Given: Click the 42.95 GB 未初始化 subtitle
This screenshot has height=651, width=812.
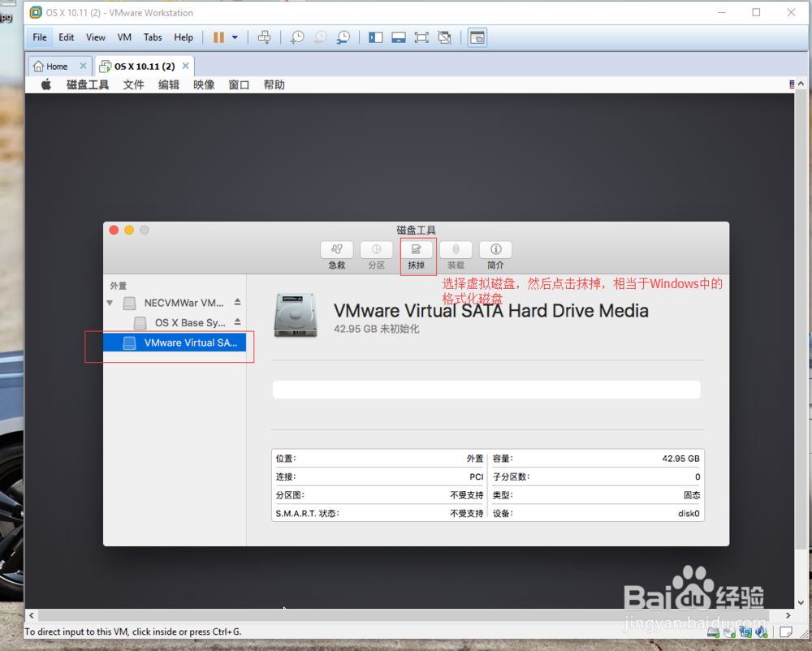Looking at the screenshot, I should click(377, 329).
